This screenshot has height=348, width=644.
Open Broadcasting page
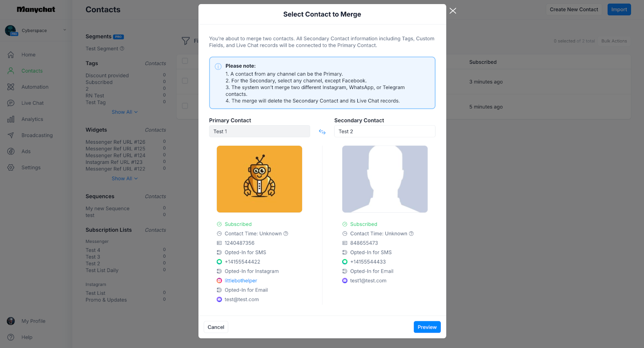37,135
